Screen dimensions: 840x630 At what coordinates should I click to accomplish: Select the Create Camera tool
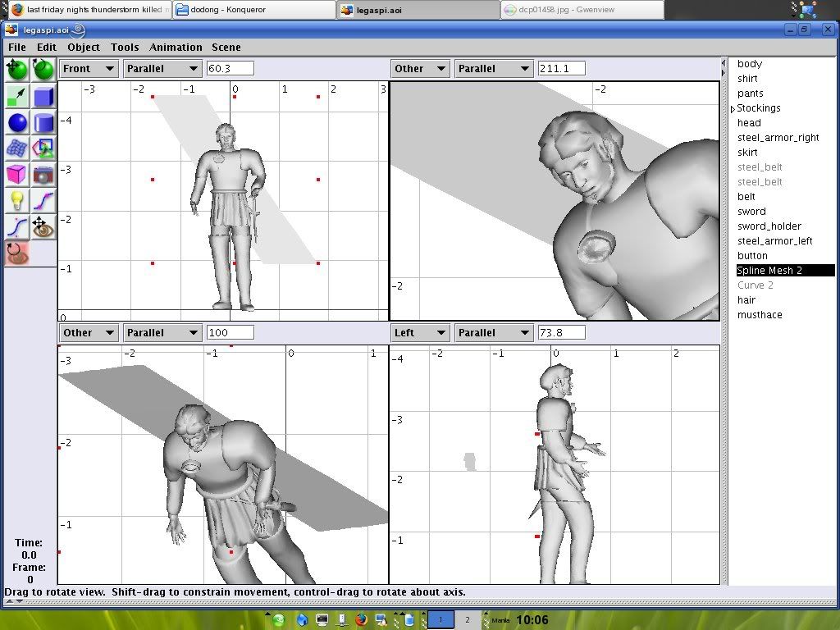point(43,174)
